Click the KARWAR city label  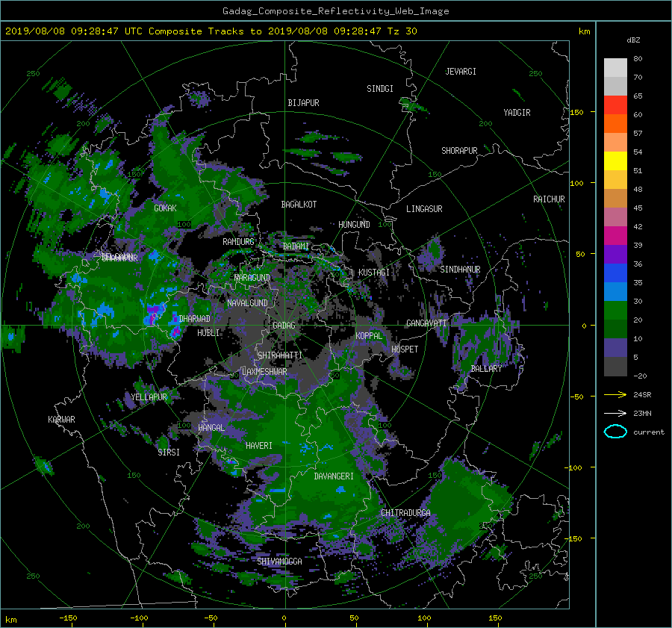(x=61, y=420)
